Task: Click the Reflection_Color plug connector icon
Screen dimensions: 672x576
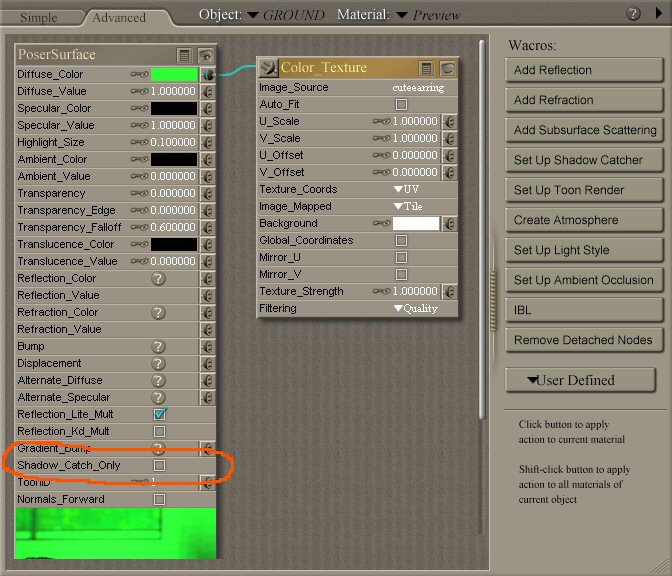Action: tap(208, 279)
